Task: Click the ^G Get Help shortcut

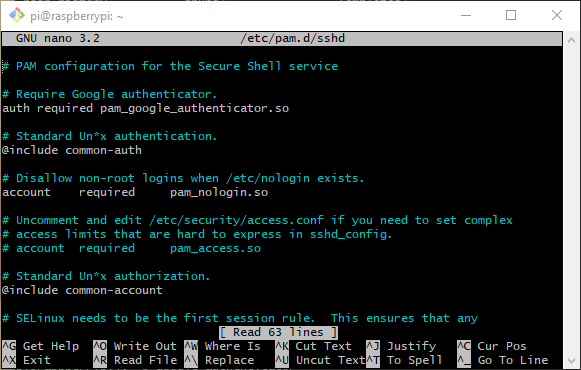Action: (40, 346)
